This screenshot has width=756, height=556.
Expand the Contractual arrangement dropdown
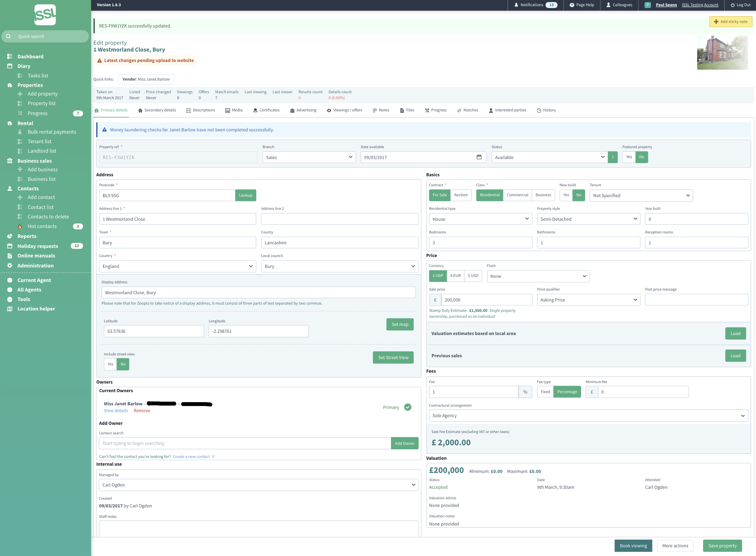(x=588, y=416)
